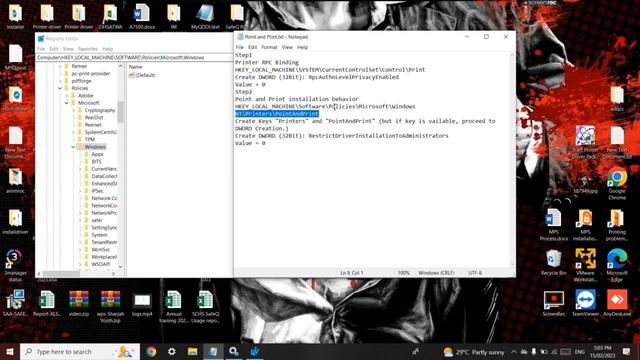Click Windows (CRLF) in Notepad status bar

tap(436, 273)
